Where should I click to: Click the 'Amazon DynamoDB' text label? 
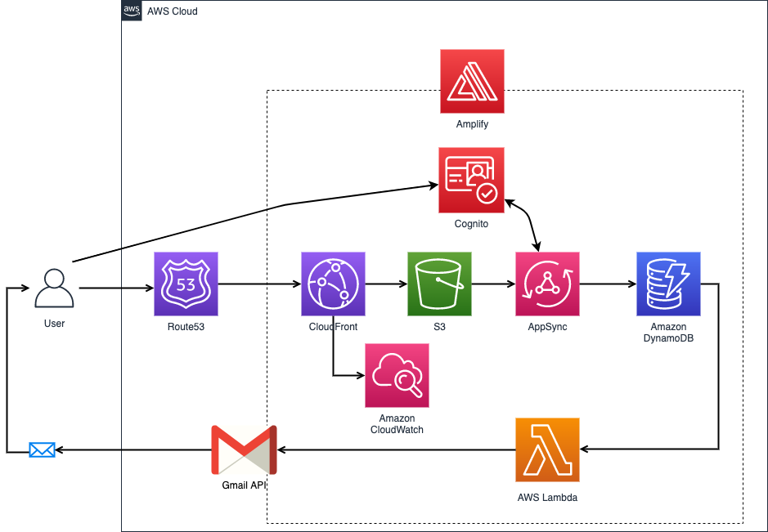668,333
